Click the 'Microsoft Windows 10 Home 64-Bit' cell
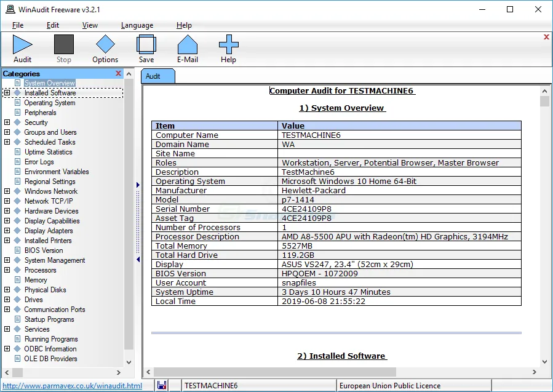This screenshot has width=553, height=392. [399, 181]
